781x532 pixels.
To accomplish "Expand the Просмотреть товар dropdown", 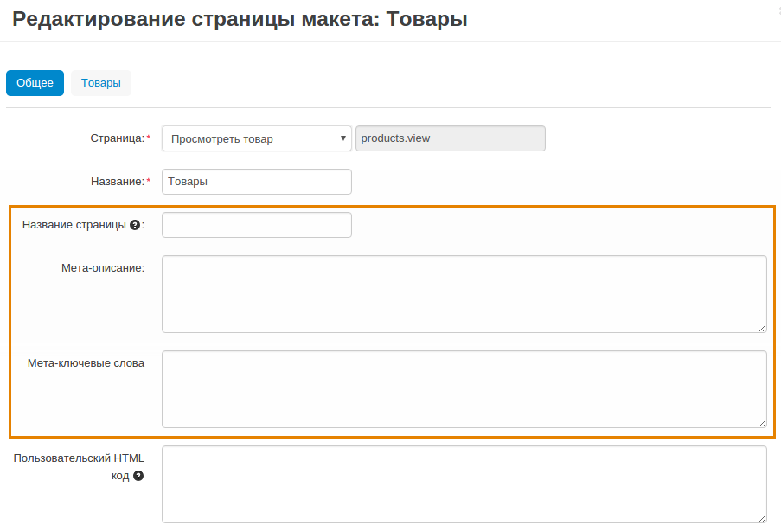I will 257,138.
